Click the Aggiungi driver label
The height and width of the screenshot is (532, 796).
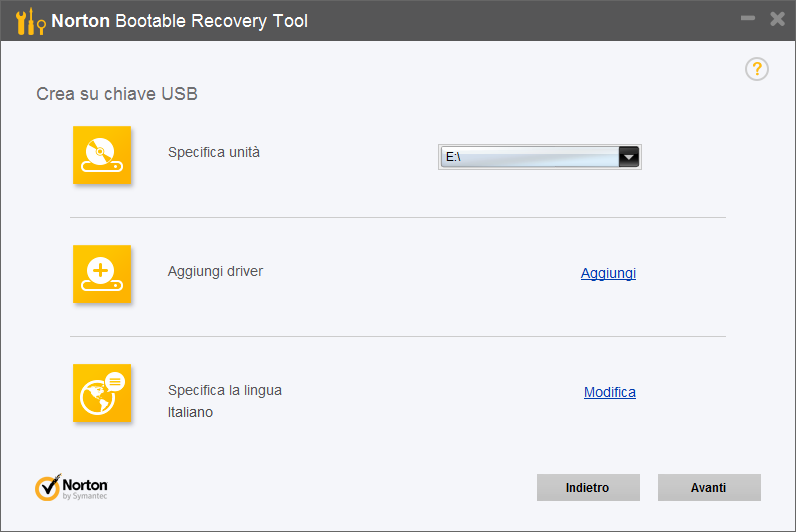click(215, 271)
